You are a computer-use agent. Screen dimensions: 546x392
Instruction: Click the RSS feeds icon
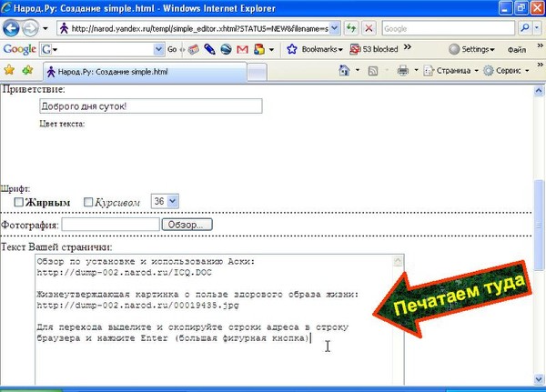(373, 71)
